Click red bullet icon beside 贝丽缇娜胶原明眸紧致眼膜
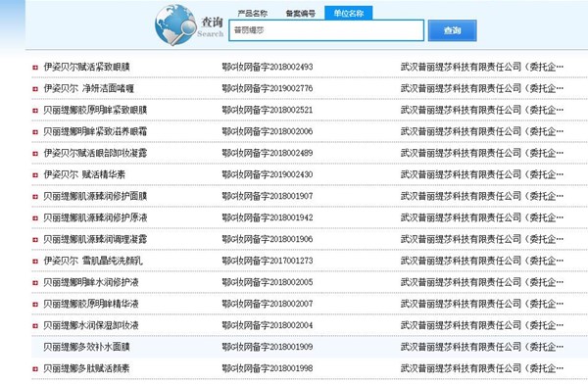 point(35,111)
